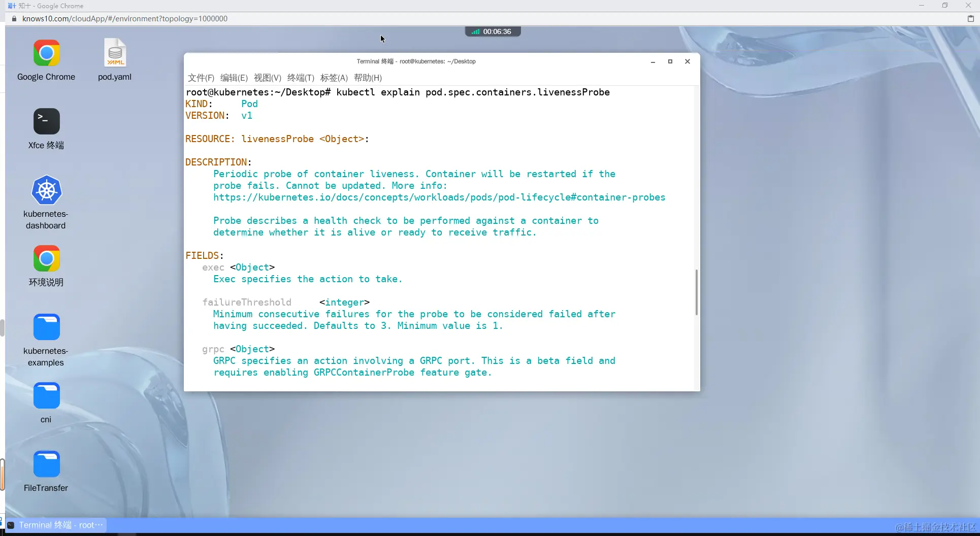980x536 pixels.
Task: Open the kubernetes-examples folder icon
Action: pyautogui.click(x=46, y=327)
